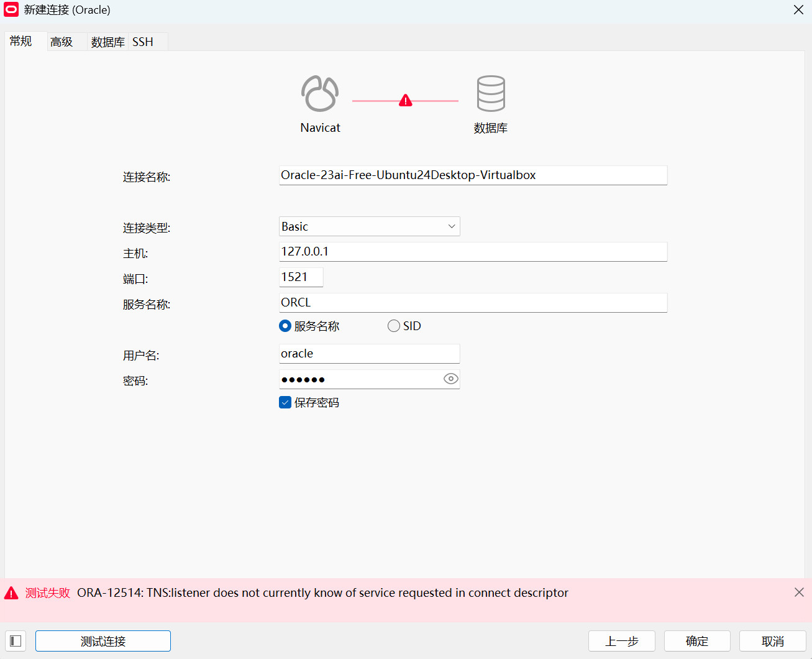
Task: Focus the 用户名 field showing oracle
Action: coord(370,354)
